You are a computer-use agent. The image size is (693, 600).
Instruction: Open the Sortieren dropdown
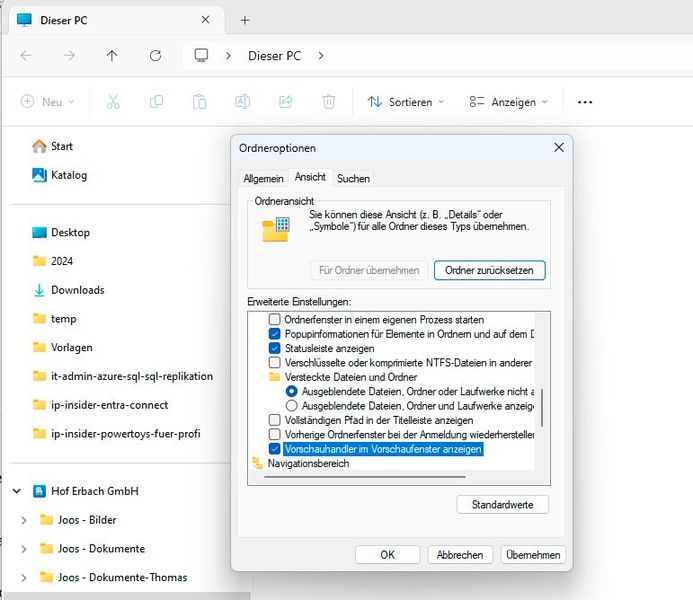[x=406, y=102]
